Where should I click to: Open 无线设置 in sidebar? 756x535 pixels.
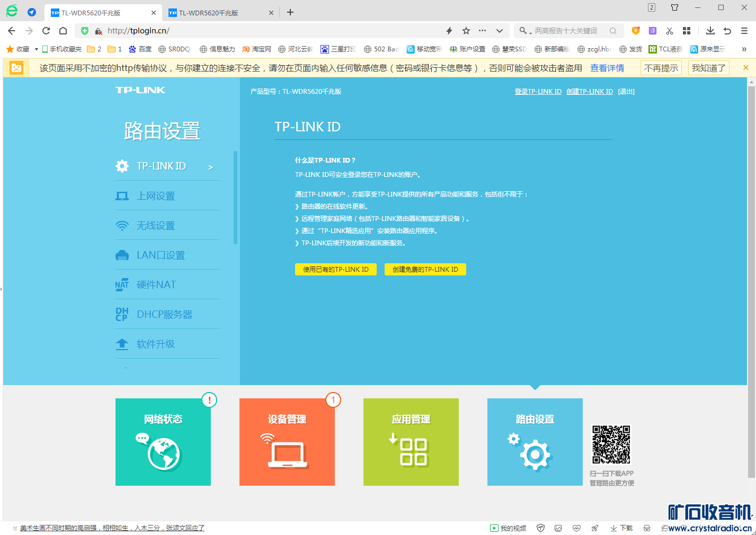pyautogui.click(x=167, y=225)
